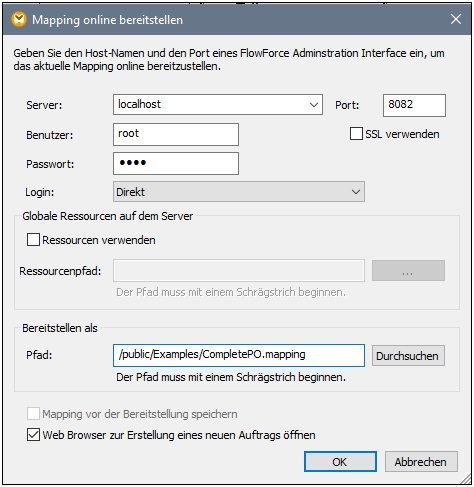Check the Ressourcen verwenden checkbox
This screenshot has height=487, width=474.
pyautogui.click(x=33, y=240)
